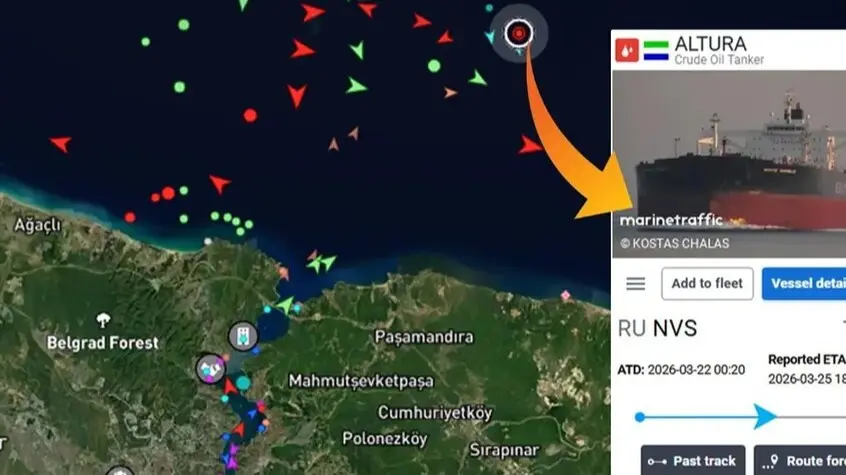Click the RU NVS departure port label

point(657,328)
